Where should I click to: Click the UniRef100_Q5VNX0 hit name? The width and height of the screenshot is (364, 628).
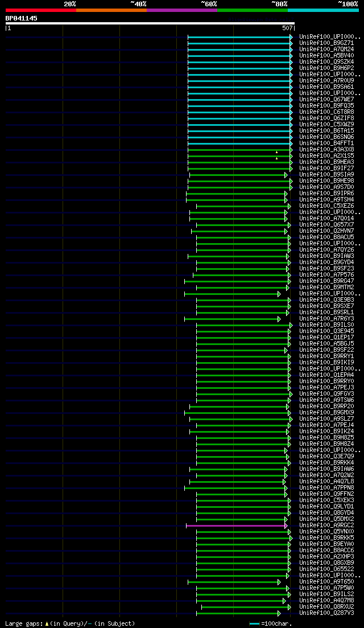pyautogui.click(x=326, y=531)
